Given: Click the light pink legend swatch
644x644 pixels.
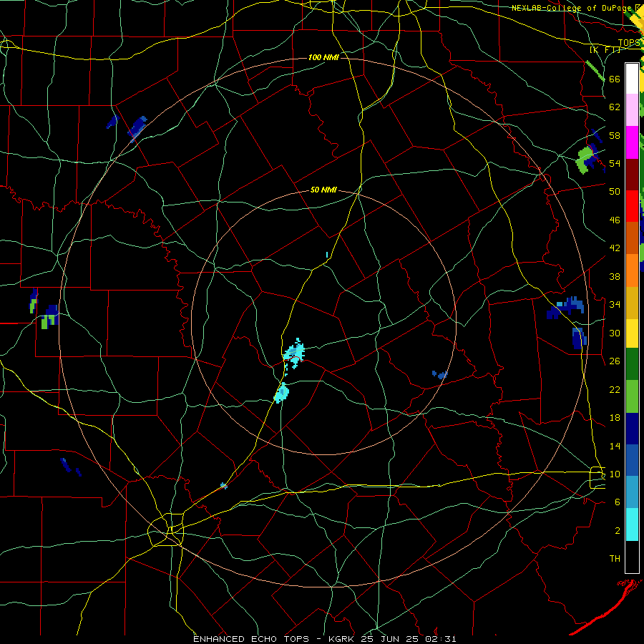Looking at the screenshot, I should tap(632, 109).
